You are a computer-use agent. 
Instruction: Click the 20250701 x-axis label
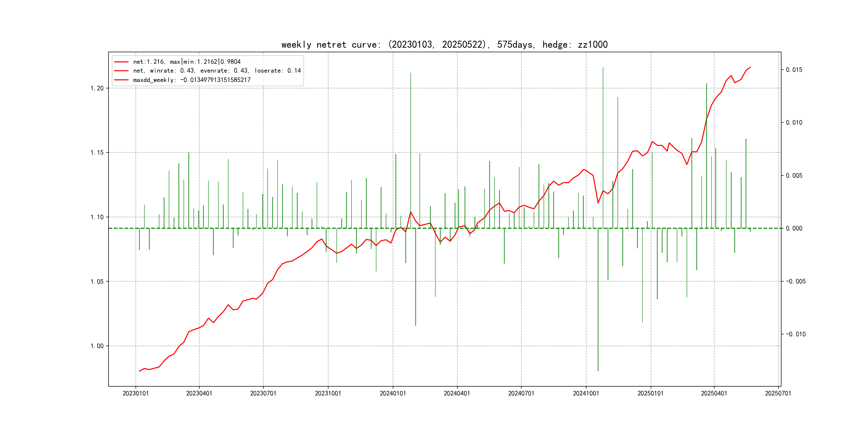pos(778,393)
